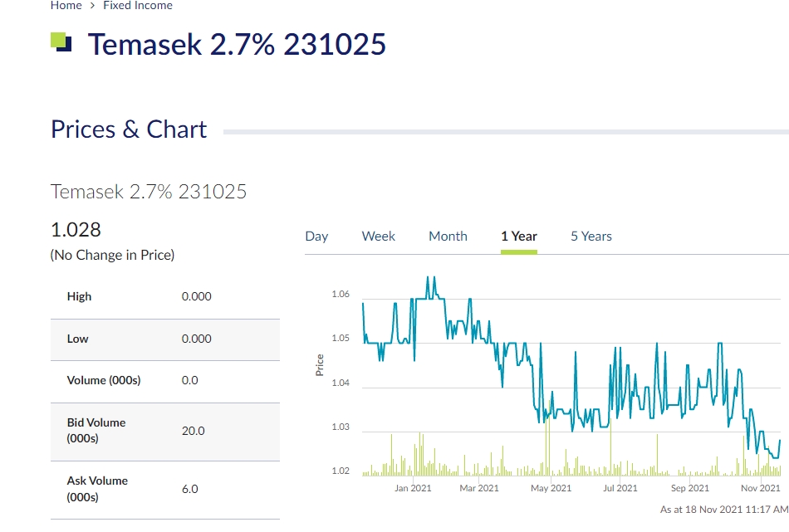
Task: Click the vertical Price axis label
Action: (320, 365)
